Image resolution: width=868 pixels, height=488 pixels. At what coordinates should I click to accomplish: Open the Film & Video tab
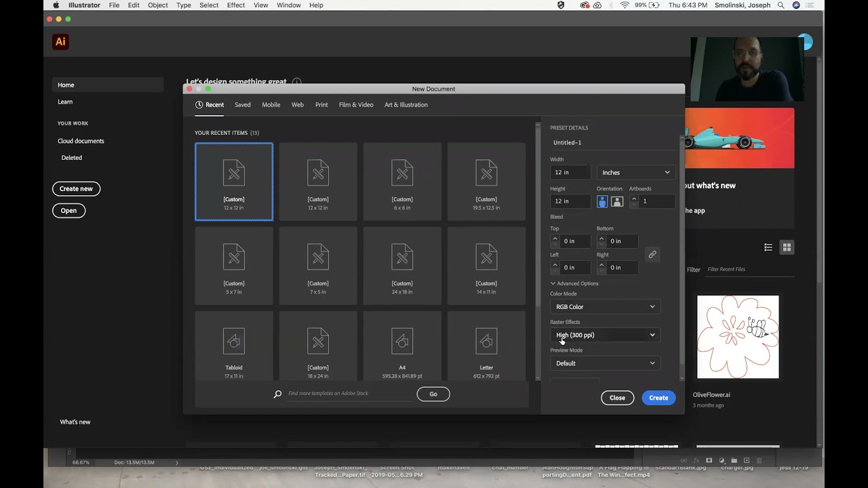[356, 104]
